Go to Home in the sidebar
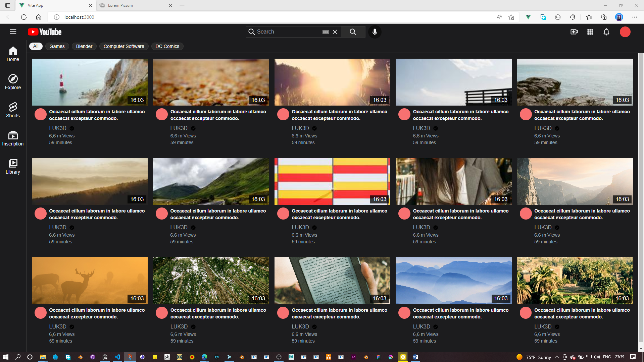The image size is (644, 362). coord(13,54)
